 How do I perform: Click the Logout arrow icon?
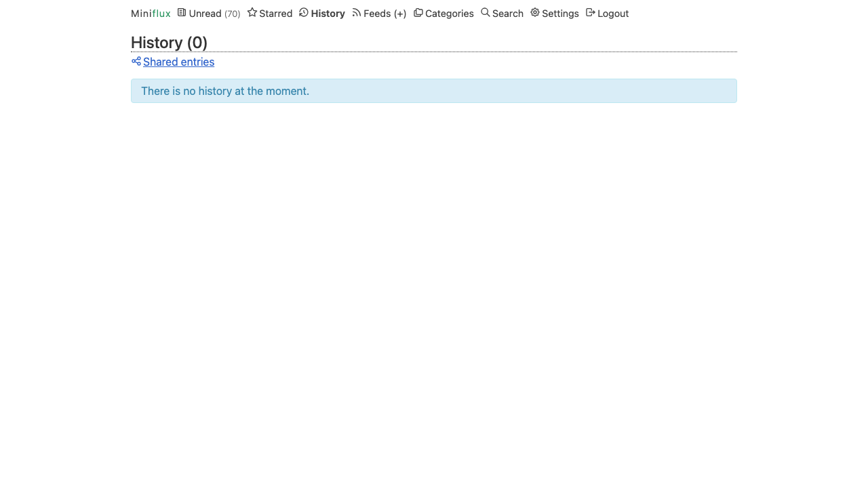click(x=591, y=12)
